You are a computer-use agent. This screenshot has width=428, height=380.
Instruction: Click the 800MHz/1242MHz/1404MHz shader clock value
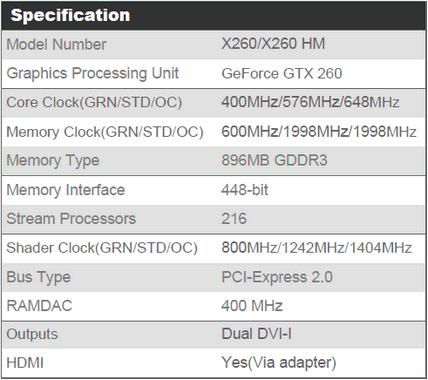[x=317, y=248]
